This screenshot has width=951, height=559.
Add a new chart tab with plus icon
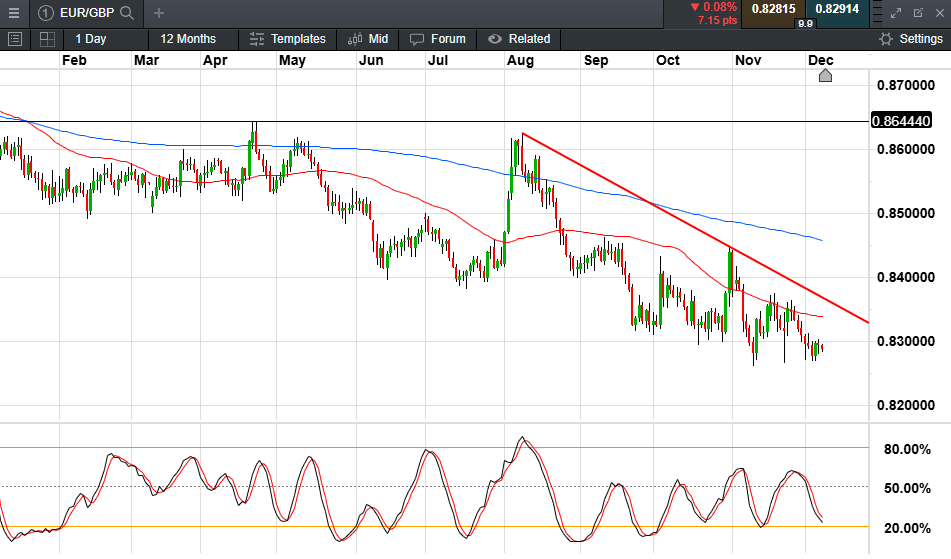(x=159, y=13)
